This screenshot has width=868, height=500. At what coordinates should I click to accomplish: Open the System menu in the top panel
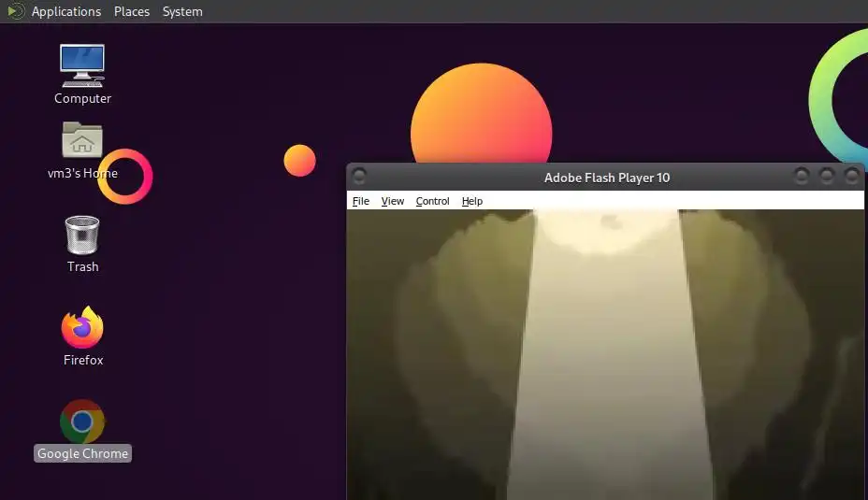coord(182,11)
